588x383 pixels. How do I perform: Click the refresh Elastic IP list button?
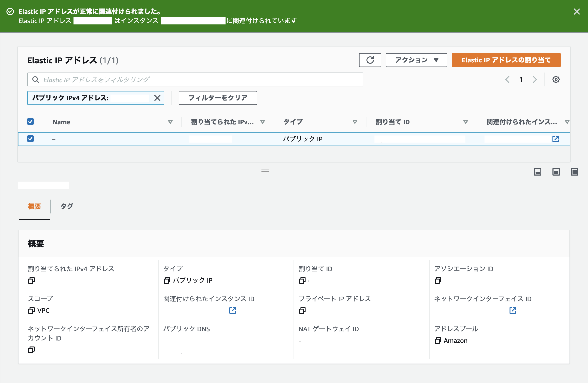click(370, 60)
